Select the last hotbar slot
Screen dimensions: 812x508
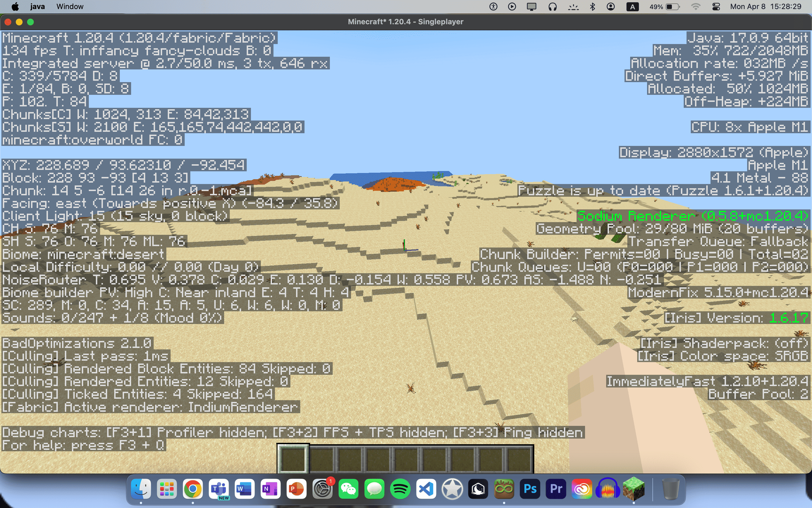tap(519, 459)
